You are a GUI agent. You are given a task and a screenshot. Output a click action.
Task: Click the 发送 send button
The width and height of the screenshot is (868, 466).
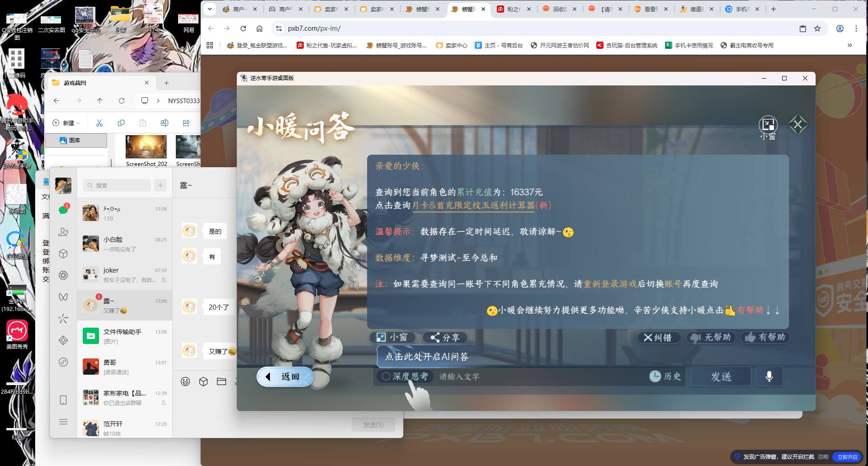coord(721,376)
